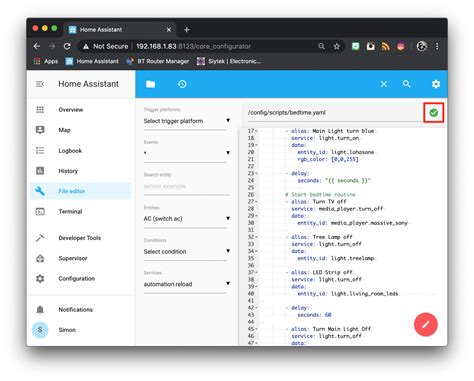Viewport: 474px width, 381px height.
Task: Click the Logbook list icon
Action: tap(40, 151)
